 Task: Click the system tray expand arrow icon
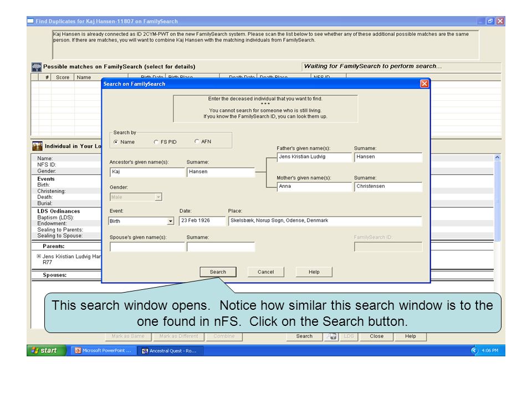pyautogui.click(x=474, y=350)
